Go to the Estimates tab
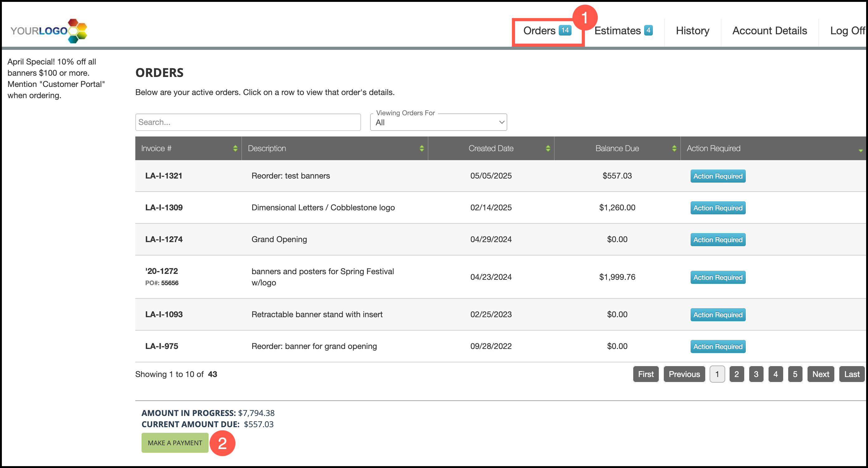 tap(617, 31)
